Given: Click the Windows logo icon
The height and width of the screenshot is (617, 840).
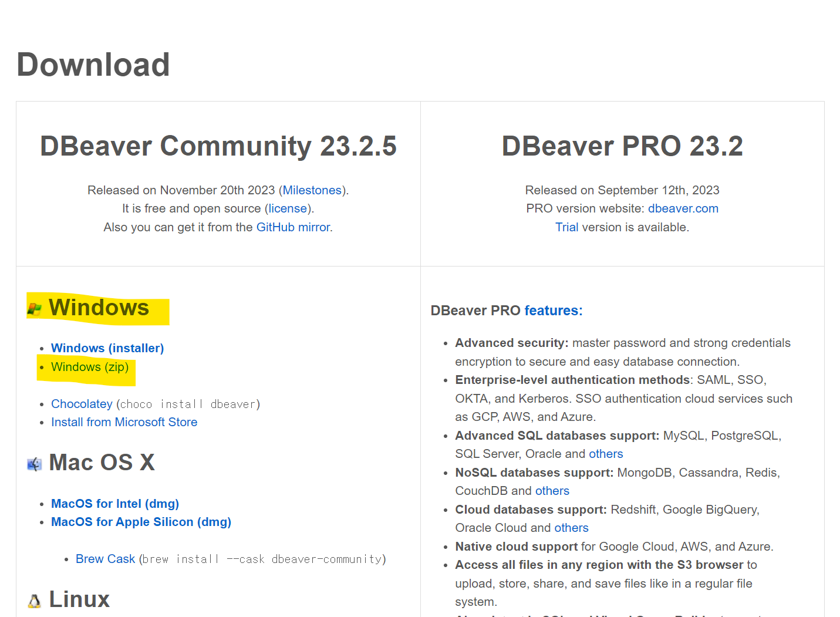Looking at the screenshot, I should pyautogui.click(x=35, y=309).
